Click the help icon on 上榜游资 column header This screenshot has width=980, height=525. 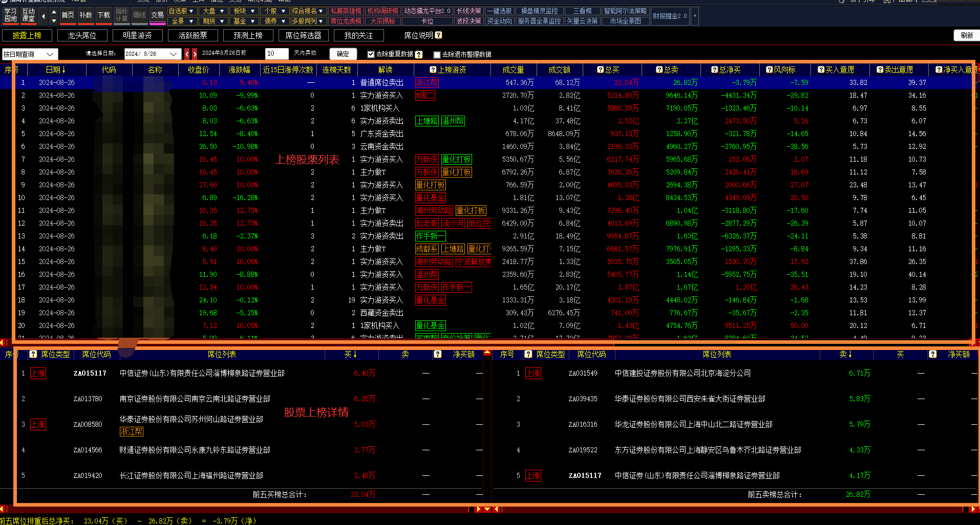[433, 70]
